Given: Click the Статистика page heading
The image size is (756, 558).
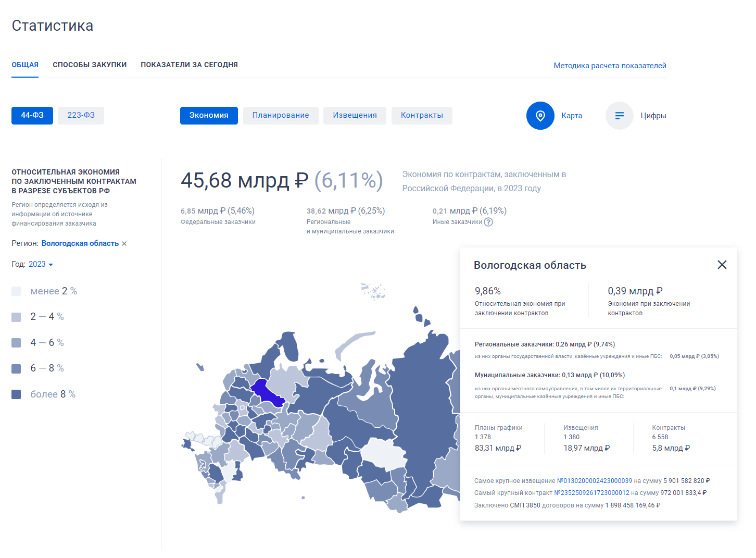Looking at the screenshot, I should pyautogui.click(x=53, y=26).
